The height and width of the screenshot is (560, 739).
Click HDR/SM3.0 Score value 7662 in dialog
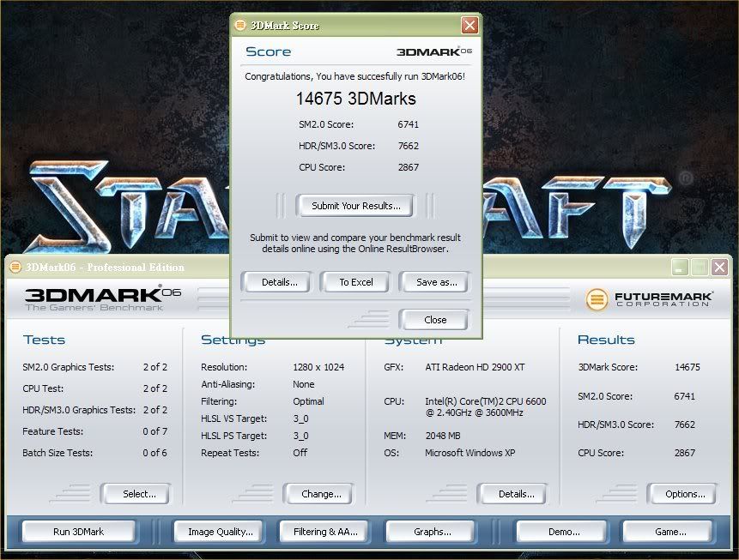pyautogui.click(x=409, y=146)
